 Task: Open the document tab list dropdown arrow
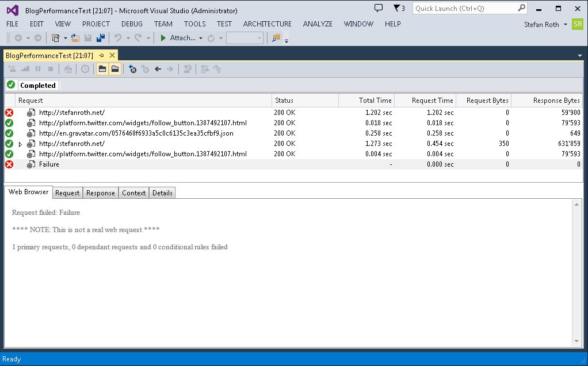[580, 56]
